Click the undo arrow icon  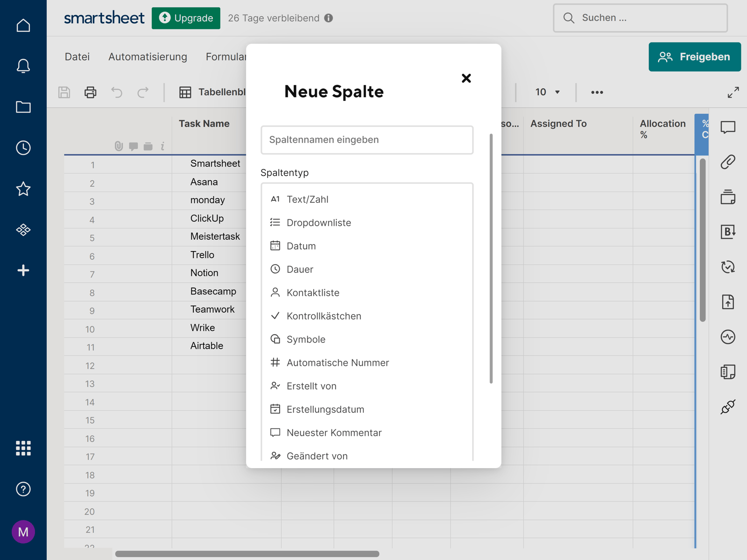pyautogui.click(x=116, y=92)
